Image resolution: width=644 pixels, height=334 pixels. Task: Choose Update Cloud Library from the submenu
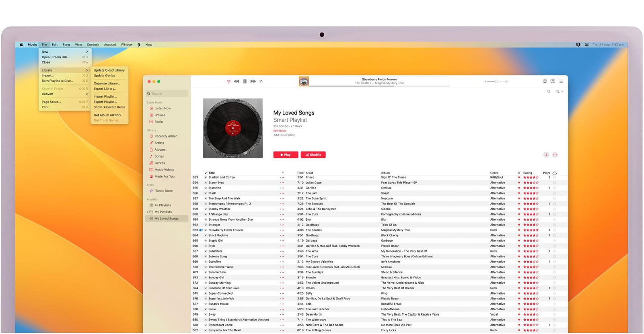coord(109,70)
